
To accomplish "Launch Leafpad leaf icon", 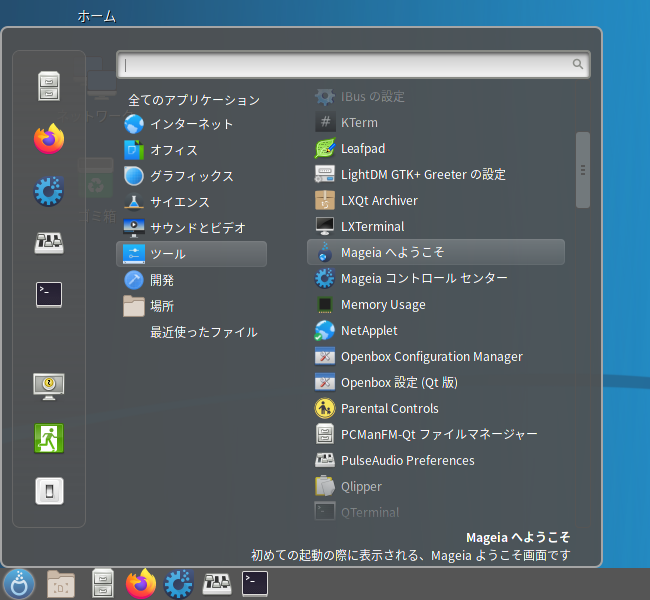I will tap(325, 148).
